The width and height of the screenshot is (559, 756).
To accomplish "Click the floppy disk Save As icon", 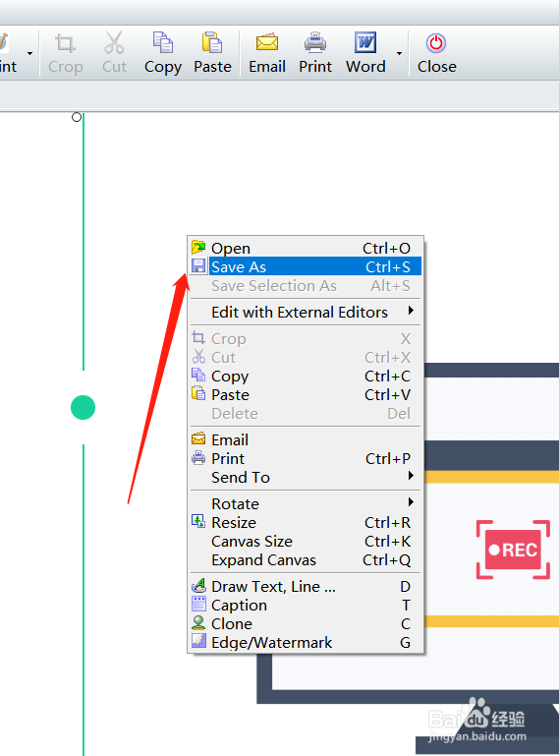I will 198,266.
